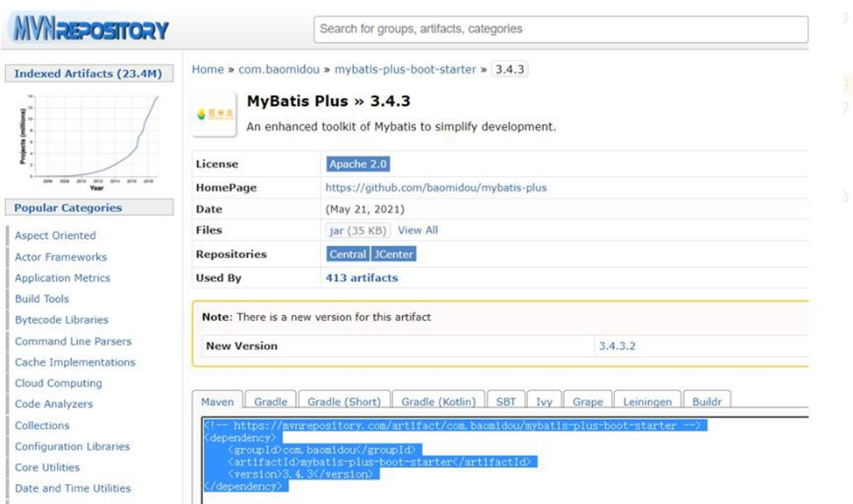This screenshot has height=504, width=853.
Task: Switch to the SBT tab
Action: pyautogui.click(x=506, y=402)
